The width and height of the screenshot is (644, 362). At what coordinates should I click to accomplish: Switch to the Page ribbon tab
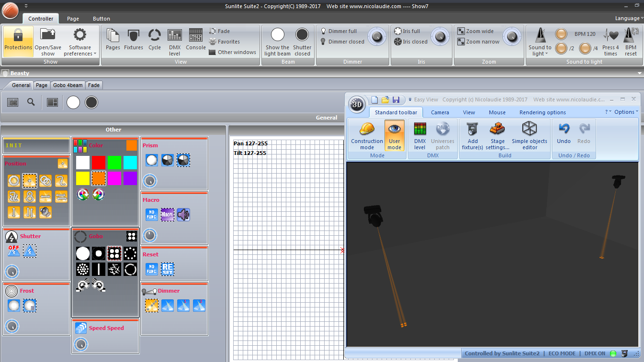click(x=73, y=19)
